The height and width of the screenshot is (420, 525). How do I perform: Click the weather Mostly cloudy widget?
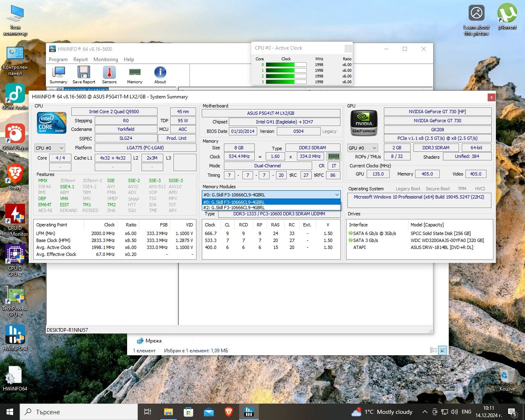[x=382, y=412]
